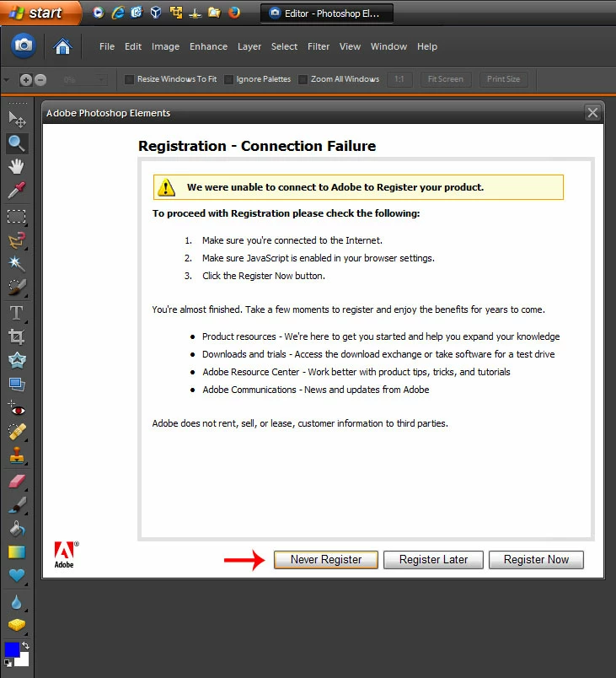
Task: Click the Register Now button
Action: click(x=536, y=560)
